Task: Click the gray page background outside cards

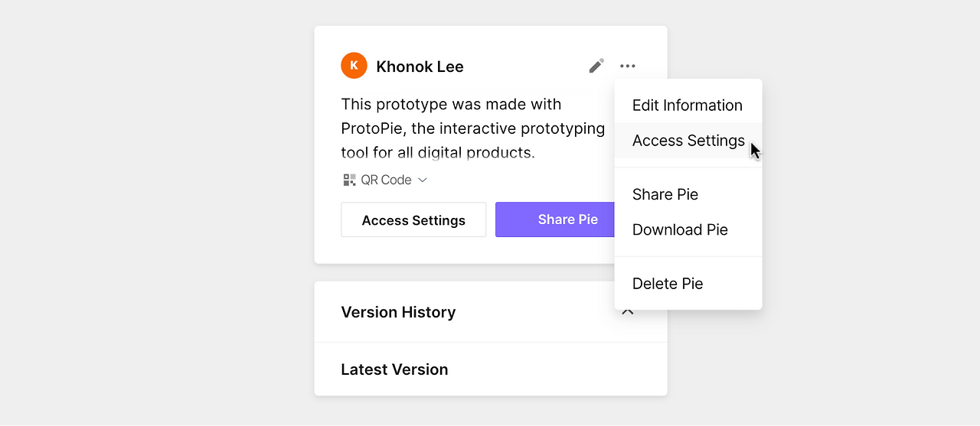Action: [x=153, y=229]
